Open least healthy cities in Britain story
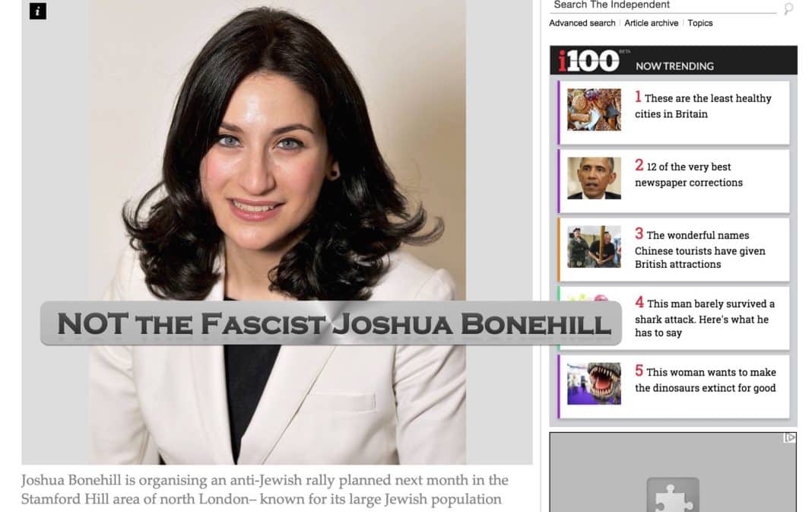This screenshot has width=812, height=512. point(703,105)
